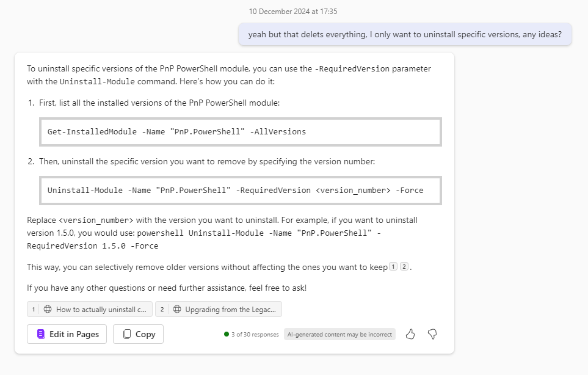Image resolution: width=588 pixels, height=375 pixels.
Task: Click the thumbs down feedback icon
Action: click(x=432, y=334)
